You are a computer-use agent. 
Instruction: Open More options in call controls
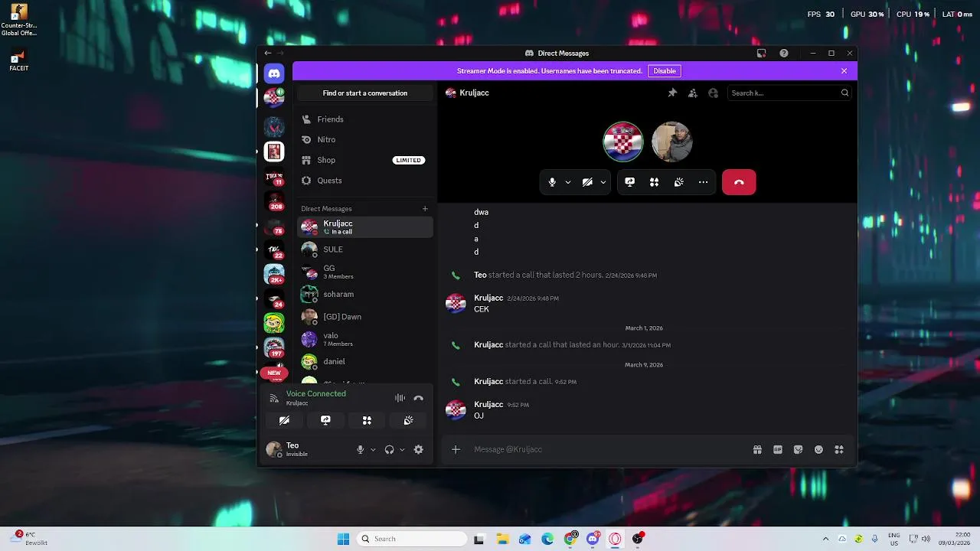coord(703,182)
